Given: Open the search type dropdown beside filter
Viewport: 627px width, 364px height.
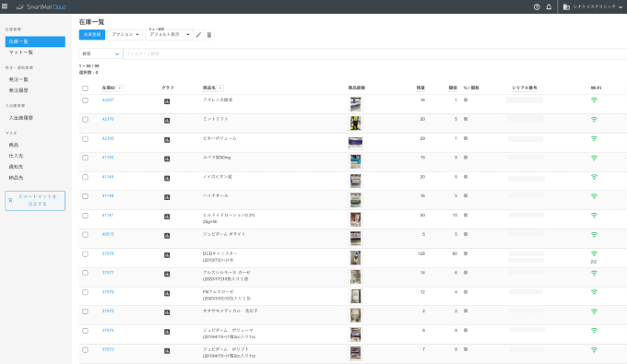Looking at the screenshot, I should pyautogui.click(x=101, y=53).
